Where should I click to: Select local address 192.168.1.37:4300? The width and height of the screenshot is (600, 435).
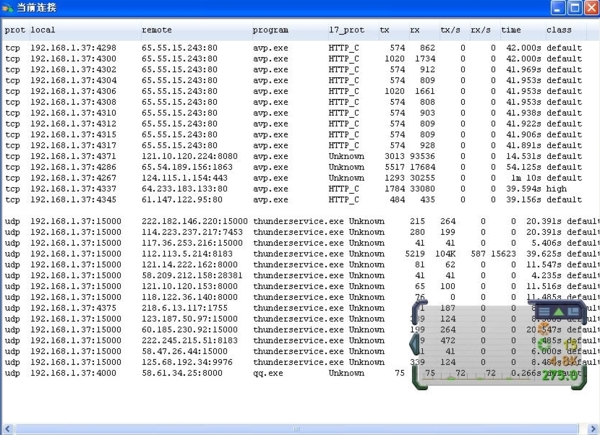point(73,59)
